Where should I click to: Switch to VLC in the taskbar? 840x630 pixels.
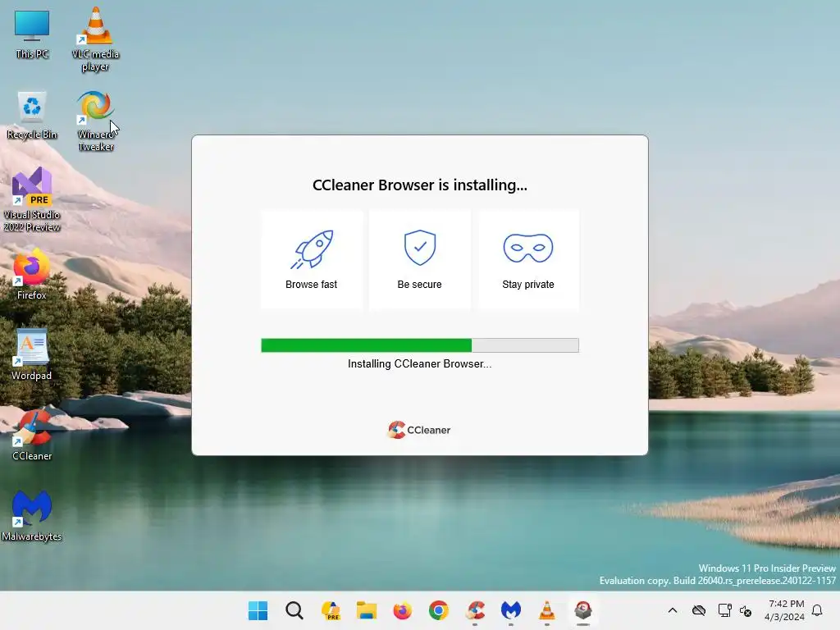pyautogui.click(x=546, y=610)
